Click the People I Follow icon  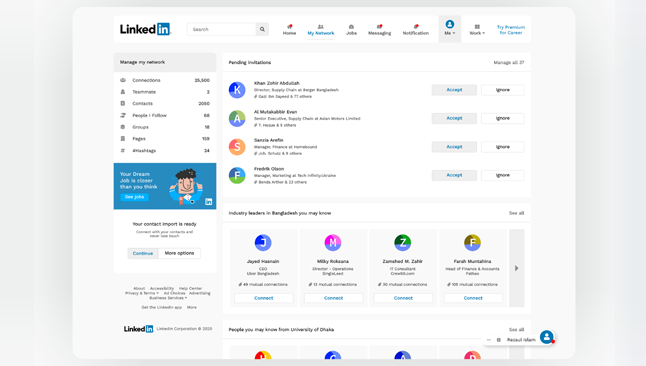pos(123,115)
